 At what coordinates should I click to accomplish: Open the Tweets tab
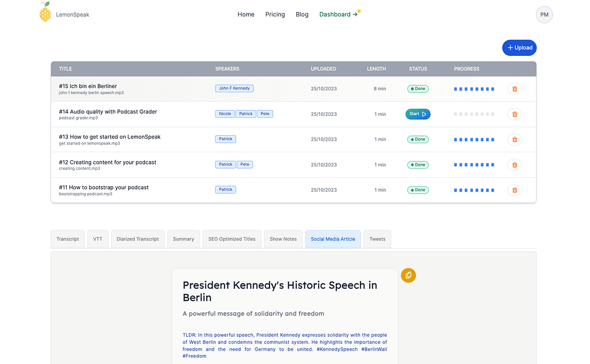pyautogui.click(x=378, y=239)
